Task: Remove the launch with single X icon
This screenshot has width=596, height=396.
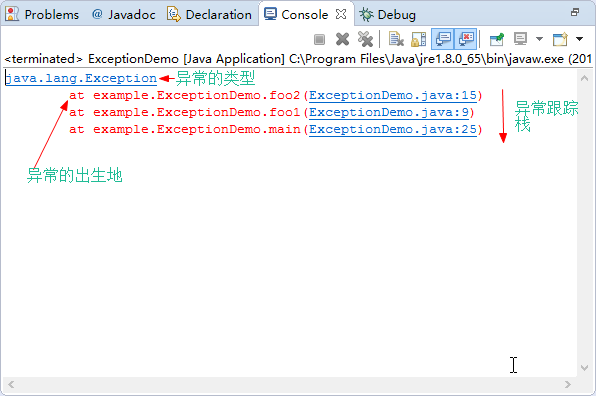Action: pyautogui.click(x=342, y=39)
